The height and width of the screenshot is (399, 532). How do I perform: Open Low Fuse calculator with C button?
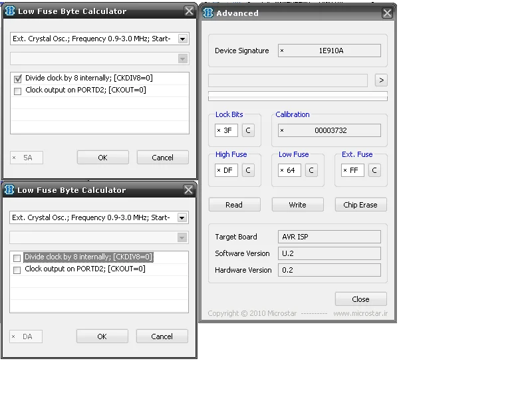(311, 170)
